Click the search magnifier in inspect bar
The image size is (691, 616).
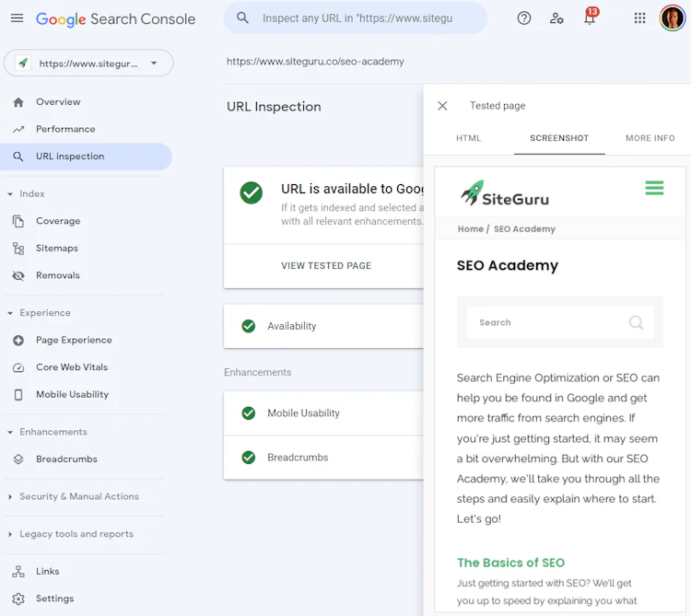click(242, 18)
